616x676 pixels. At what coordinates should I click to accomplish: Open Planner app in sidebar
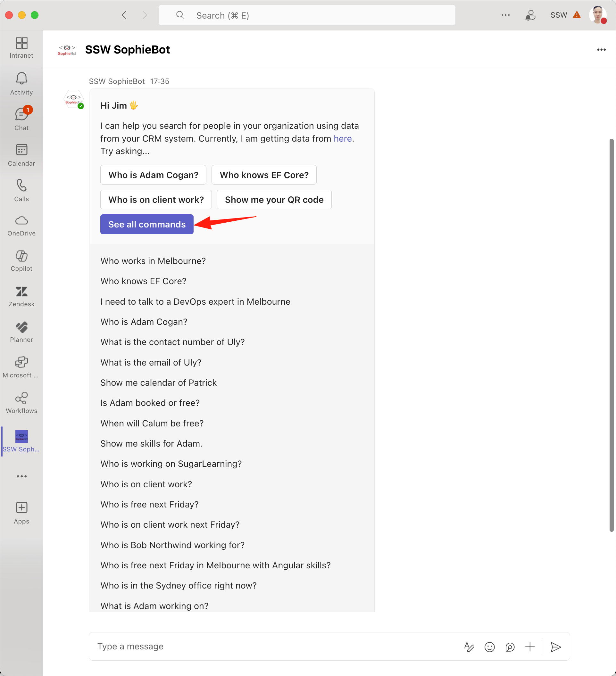point(21,332)
